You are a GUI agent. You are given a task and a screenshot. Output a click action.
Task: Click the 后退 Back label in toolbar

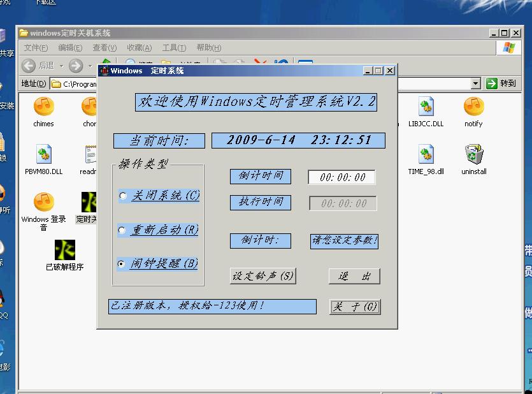pos(46,66)
